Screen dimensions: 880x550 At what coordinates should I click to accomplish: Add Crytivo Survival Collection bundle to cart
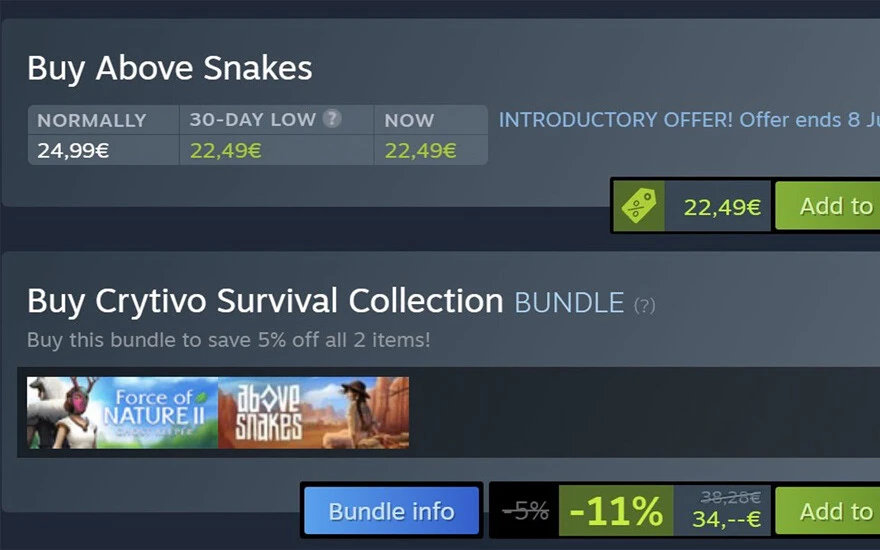click(x=828, y=511)
